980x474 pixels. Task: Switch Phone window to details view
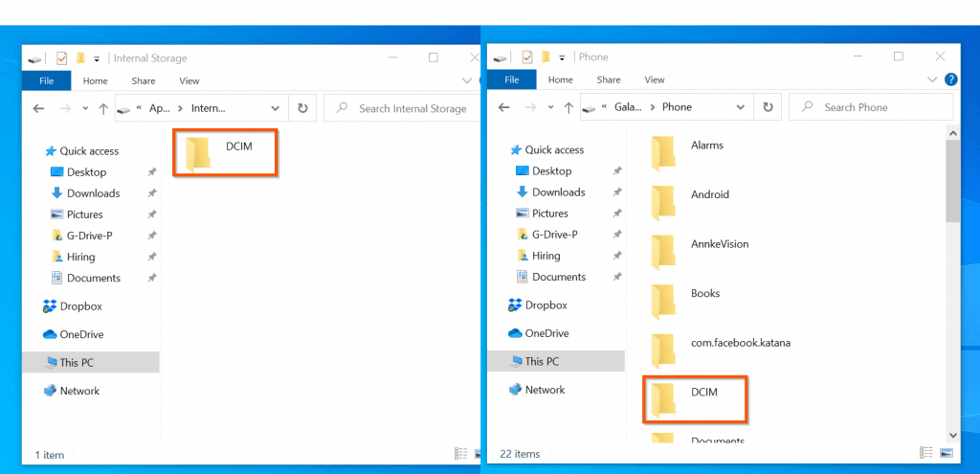point(925,453)
